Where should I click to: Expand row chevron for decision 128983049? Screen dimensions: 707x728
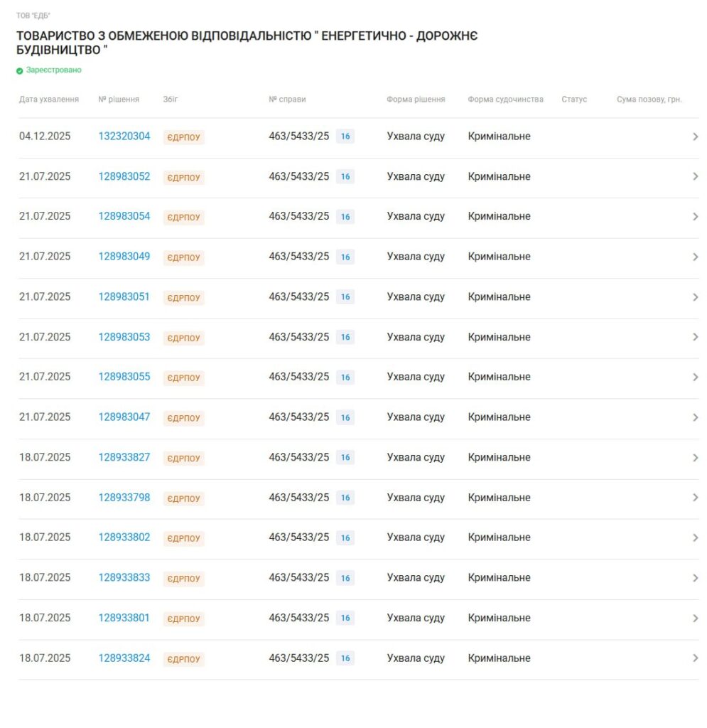point(696,257)
